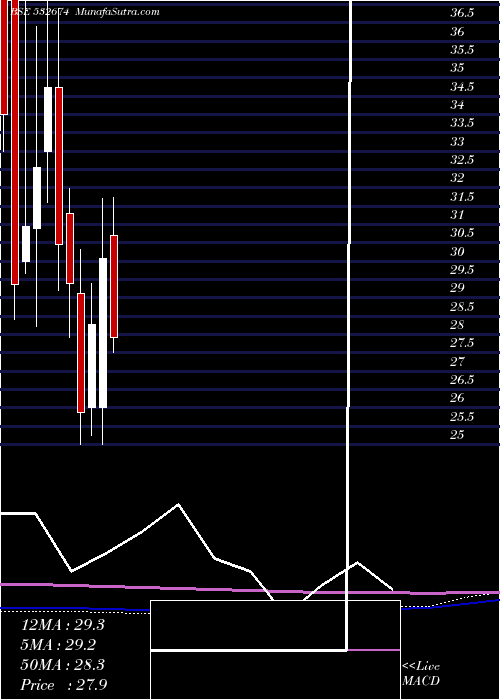Select the 26 price axis label

(457, 398)
